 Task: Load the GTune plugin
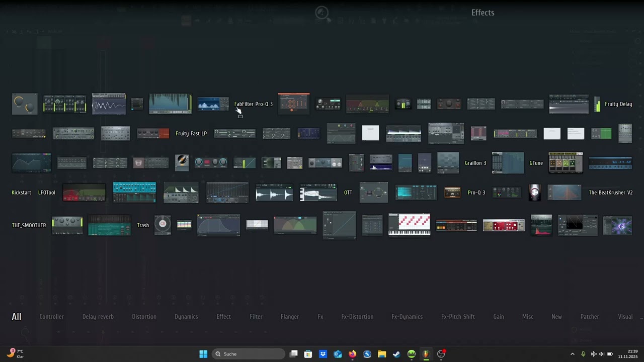pos(536,163)
